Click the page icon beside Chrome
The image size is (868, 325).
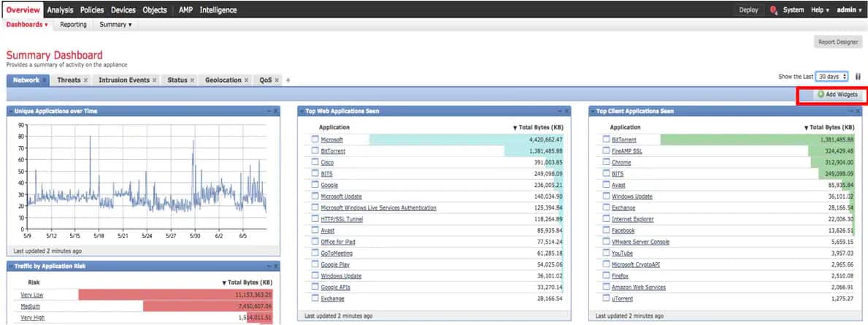[606, 162]
